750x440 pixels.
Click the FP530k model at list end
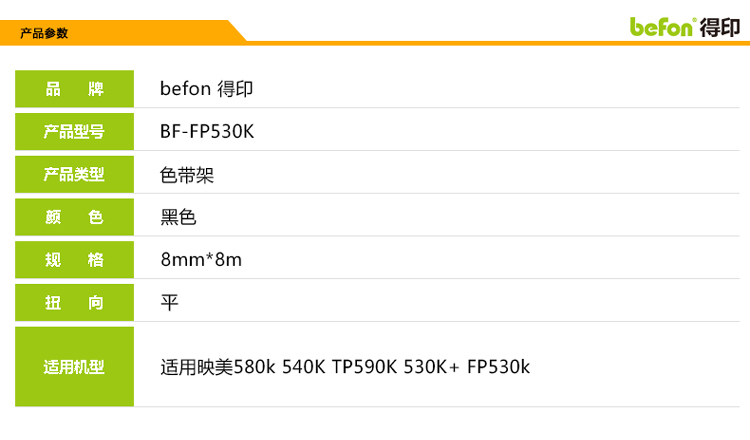click(498, 367)
